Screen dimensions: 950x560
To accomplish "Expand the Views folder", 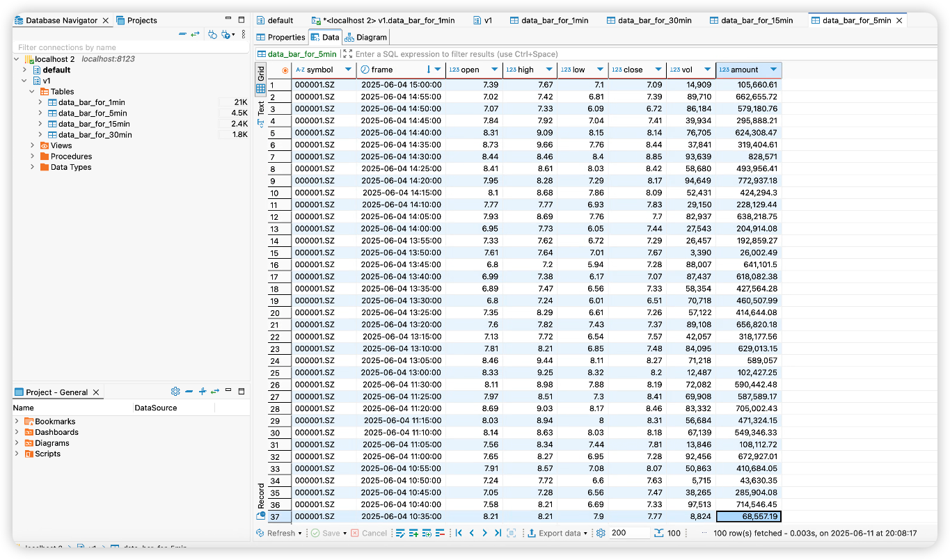I will coord(33,145).
